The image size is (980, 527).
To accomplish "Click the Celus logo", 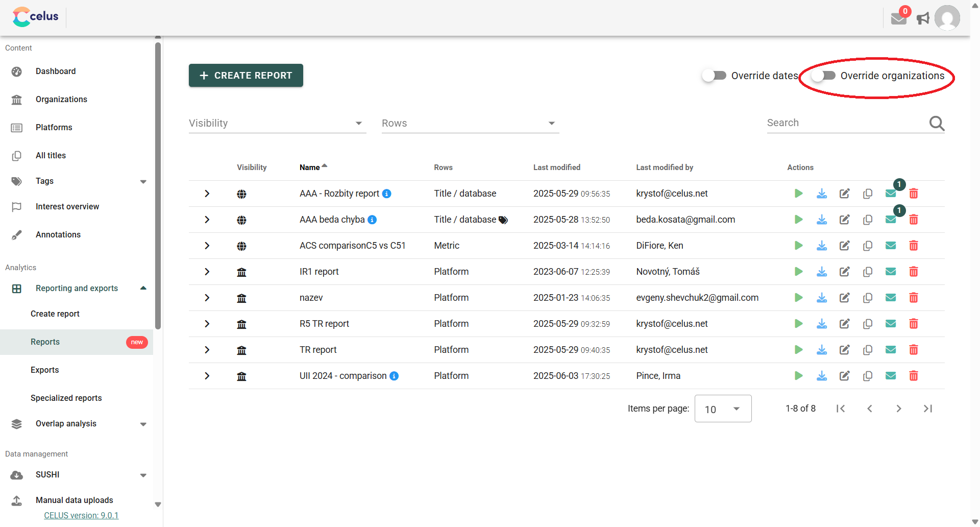I will point(36,17).
